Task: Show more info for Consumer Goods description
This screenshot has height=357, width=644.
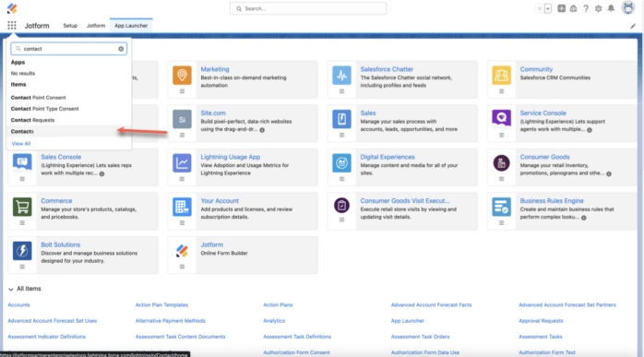Action: (x=609, y=173)
